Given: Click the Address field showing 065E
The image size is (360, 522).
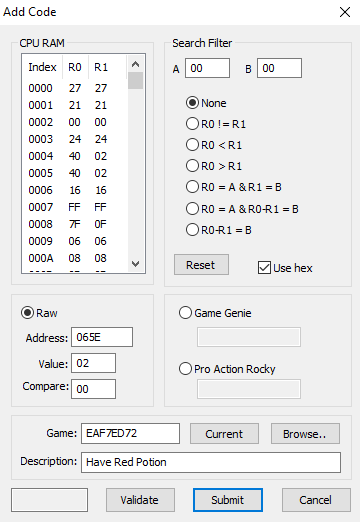Looking at the screenshot, I should [x=102, y=337].
